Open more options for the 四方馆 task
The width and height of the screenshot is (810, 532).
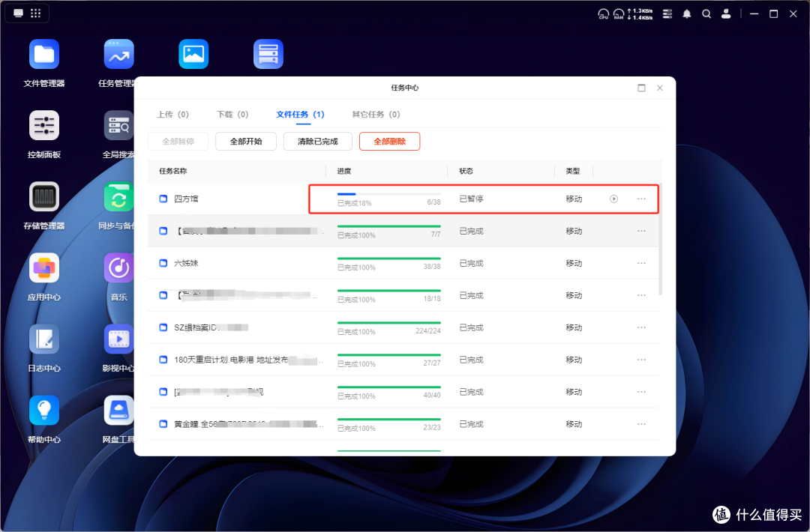click(641, 199)
